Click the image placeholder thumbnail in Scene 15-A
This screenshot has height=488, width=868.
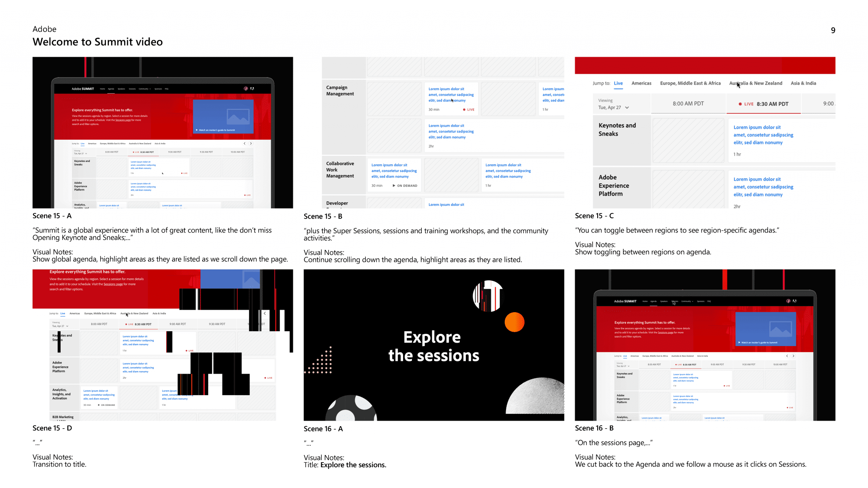point(238,116)
